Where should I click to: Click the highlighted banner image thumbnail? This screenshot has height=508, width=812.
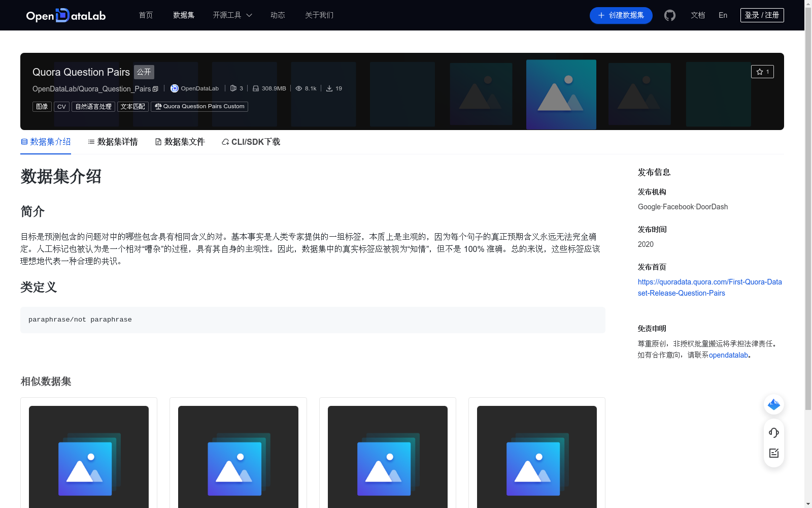click(x=561, y=94)
